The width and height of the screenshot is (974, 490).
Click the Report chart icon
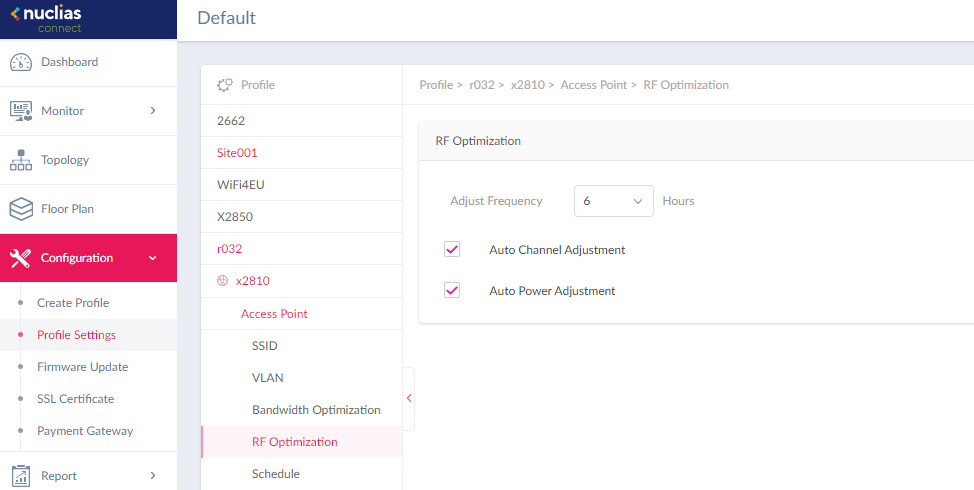[21, 476]
